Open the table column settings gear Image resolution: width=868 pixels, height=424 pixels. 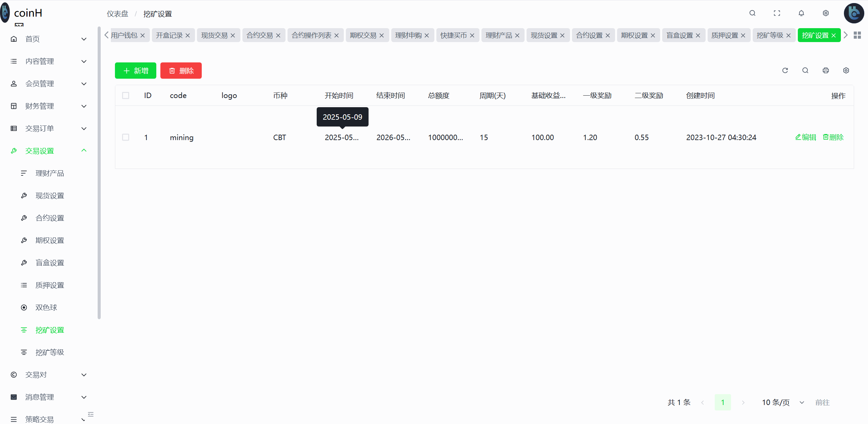[x=846, y=70]
